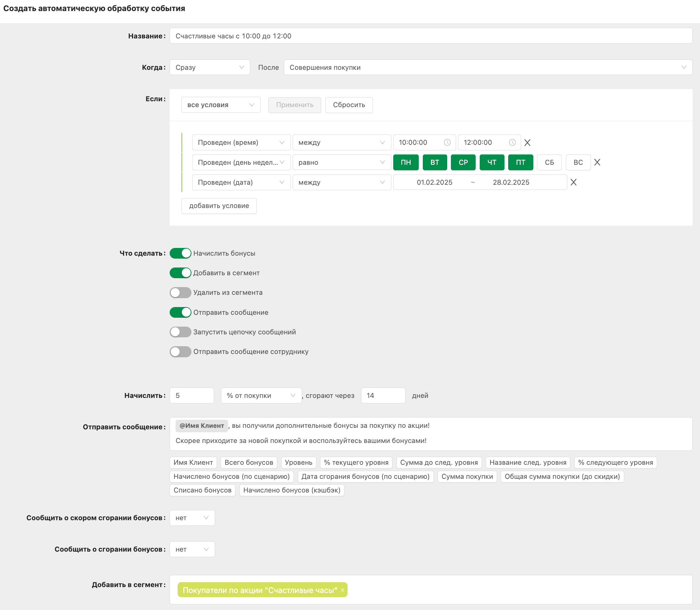This screenshot has height=610, width=700.
Task: Insert the "Сумма покупки" variable tag
Action: [467, 477]
